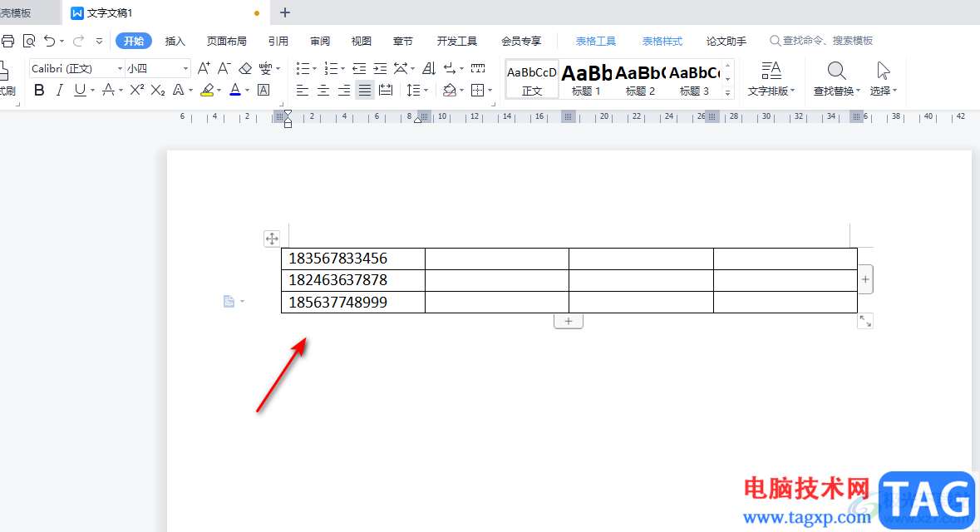Sort text with A-Z icon
This screenshot has width=980, height=532.
[429, 68]
